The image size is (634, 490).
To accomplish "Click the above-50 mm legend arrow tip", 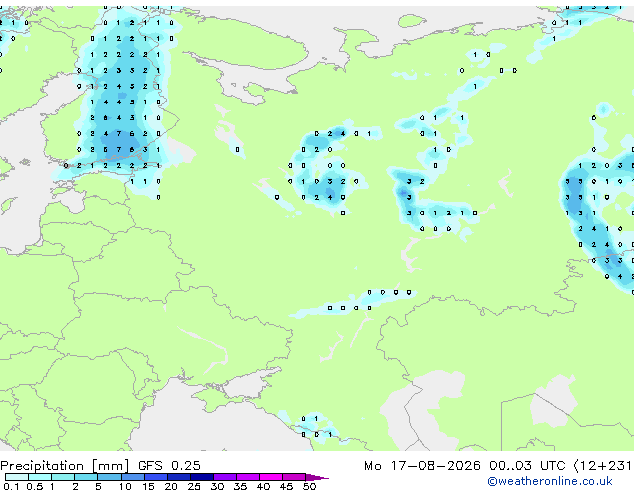I will click(317, 477).
